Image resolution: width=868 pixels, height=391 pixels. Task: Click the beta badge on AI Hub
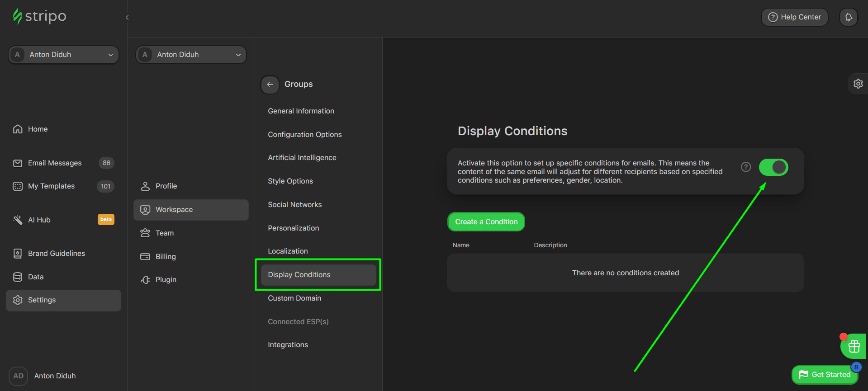point(106,220)
